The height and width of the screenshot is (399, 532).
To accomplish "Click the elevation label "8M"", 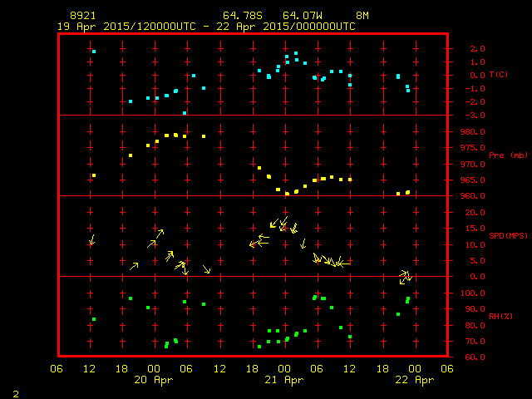I will coord(362,16).
